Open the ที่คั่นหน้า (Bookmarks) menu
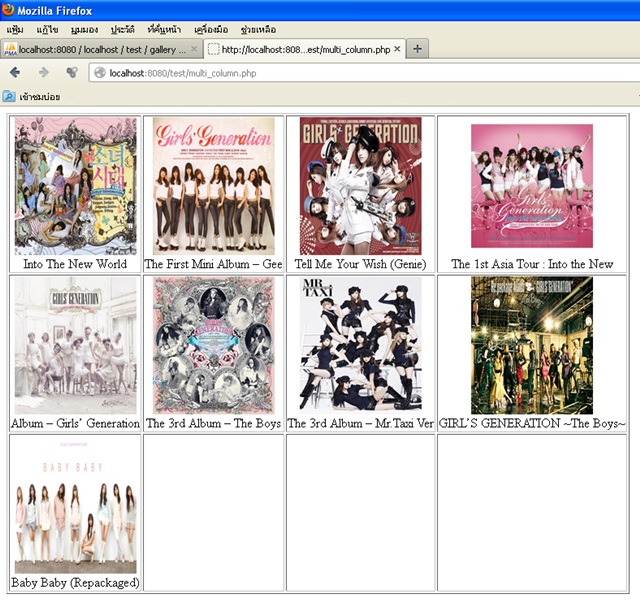The height and width of the screenshot is (602, 640). pyautogui.click(x=164, y=30)
